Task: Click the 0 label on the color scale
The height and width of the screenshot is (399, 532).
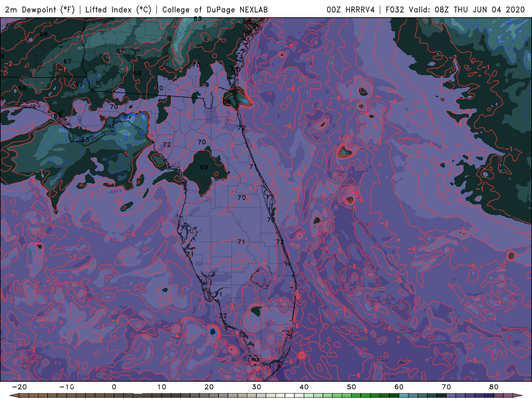Action: pos(114,387)
